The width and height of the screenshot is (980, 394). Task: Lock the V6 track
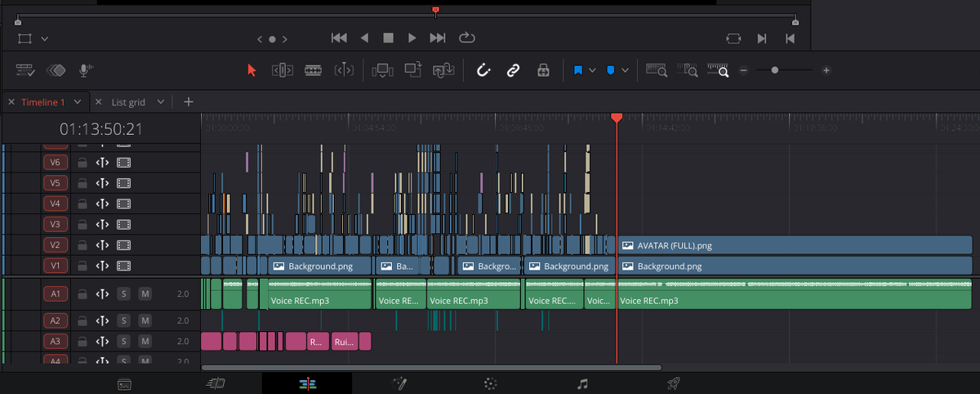coord(82,163)
